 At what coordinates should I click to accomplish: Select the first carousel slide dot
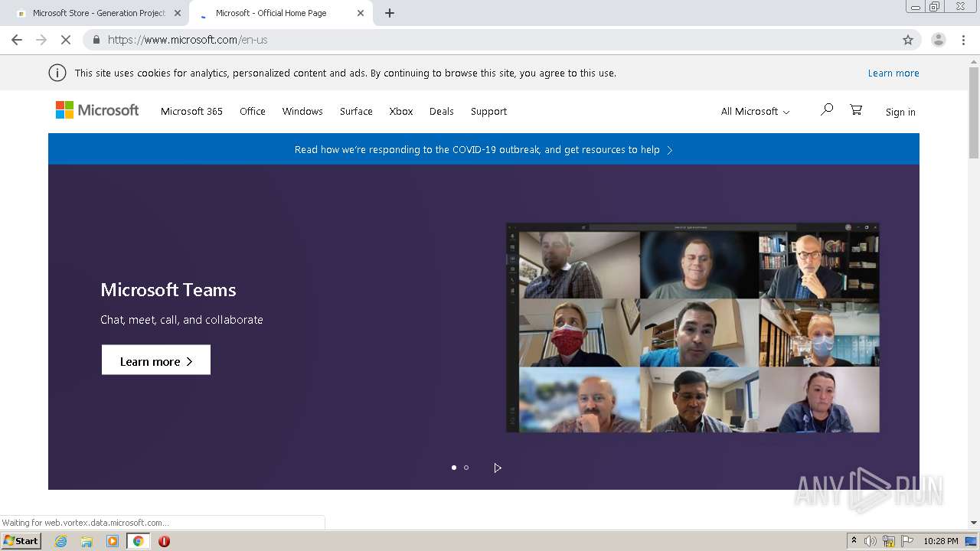pyautogui.click(x=454, y=468)
